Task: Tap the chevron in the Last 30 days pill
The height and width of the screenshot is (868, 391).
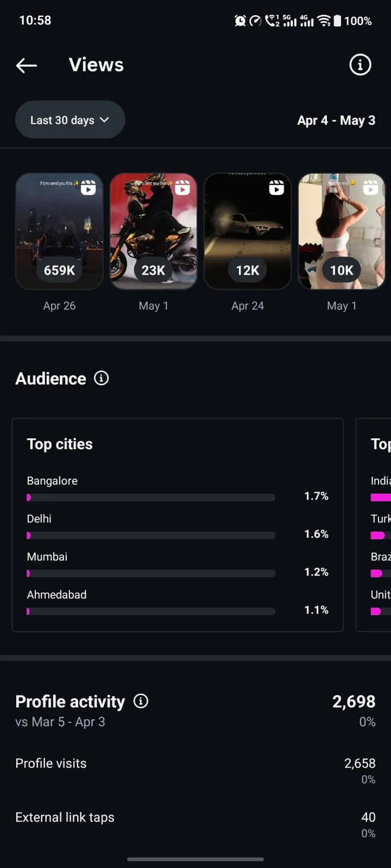Action: tap(105, 120)
